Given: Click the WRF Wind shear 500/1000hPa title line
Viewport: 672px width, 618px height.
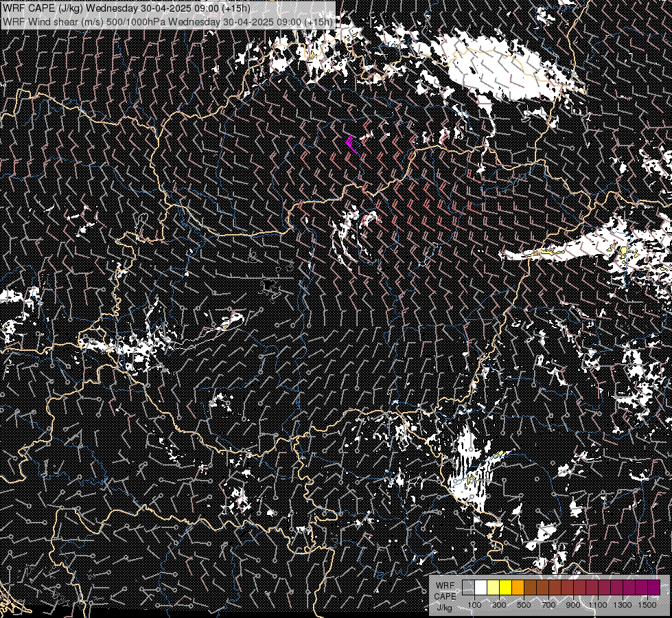Looking at the screenshot, I should pyautogui.click(x=167, y=22).
